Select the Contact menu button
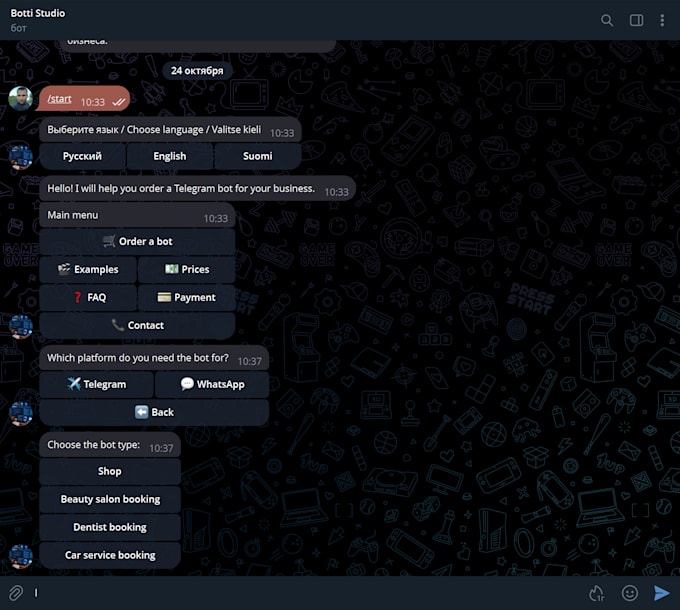Viewport: 680px width, 610px height. click(x=137, y=325)
